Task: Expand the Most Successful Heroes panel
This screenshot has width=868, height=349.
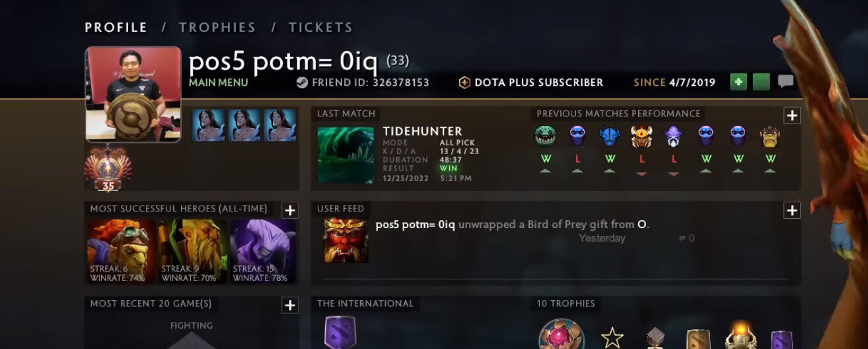Action: pos(289,210)
